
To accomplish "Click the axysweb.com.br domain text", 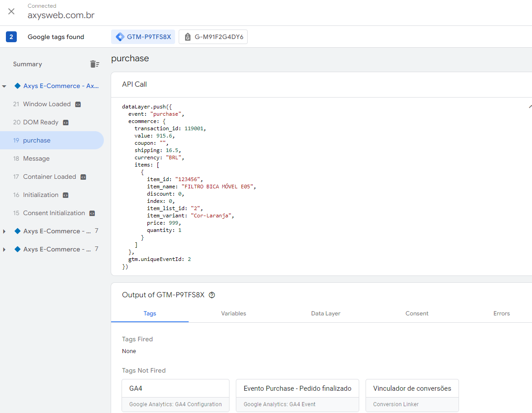I will 61,15.
